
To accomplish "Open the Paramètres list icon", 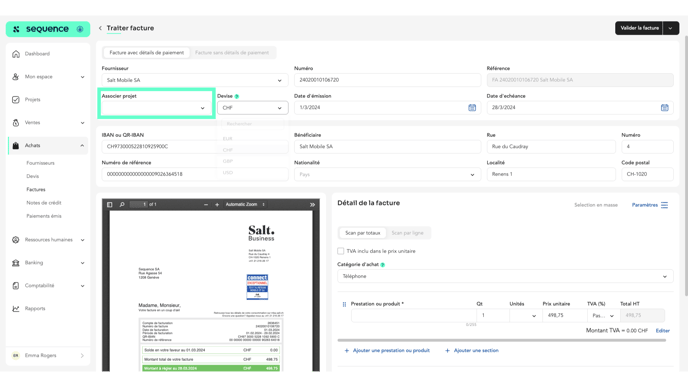I will coord(664,205).
